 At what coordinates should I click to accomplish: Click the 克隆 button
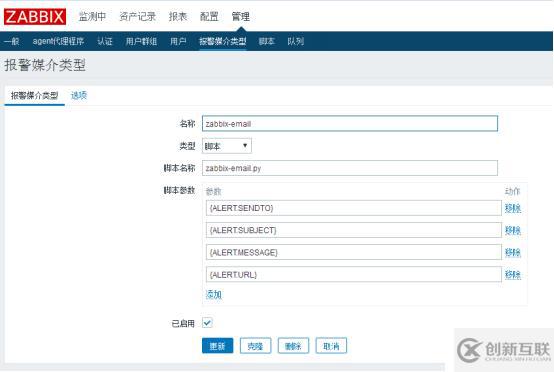[255, 346]
